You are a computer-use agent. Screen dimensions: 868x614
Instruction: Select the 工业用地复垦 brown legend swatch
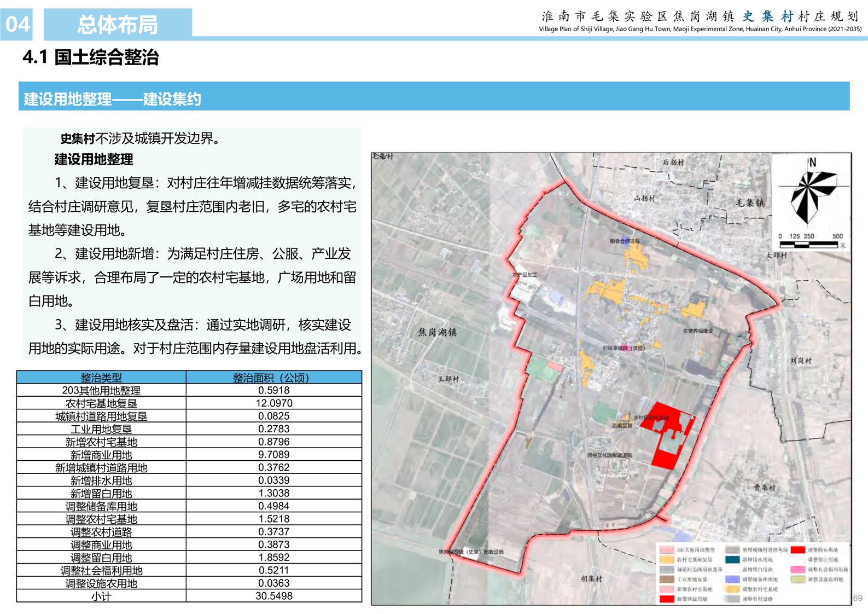coord(666,579)
